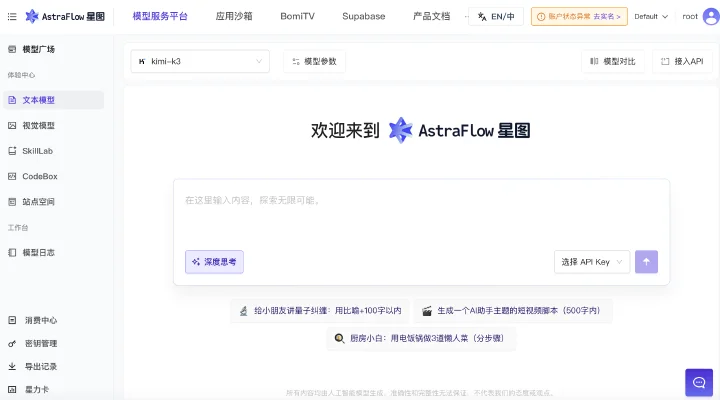720x400 pixels.
Task: Switch to 应用沙箱 tab
Action: 234,16
